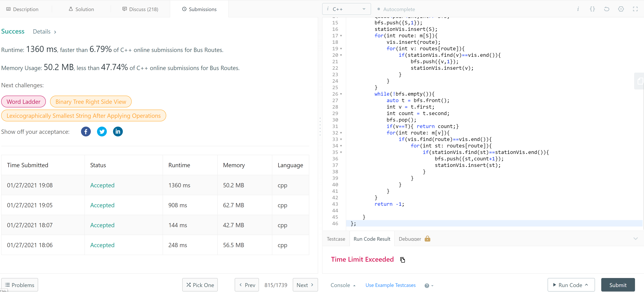The height and width of the screenshot is (292, 644).
Task: Fold code block at line 26
Action: point(341,94)
